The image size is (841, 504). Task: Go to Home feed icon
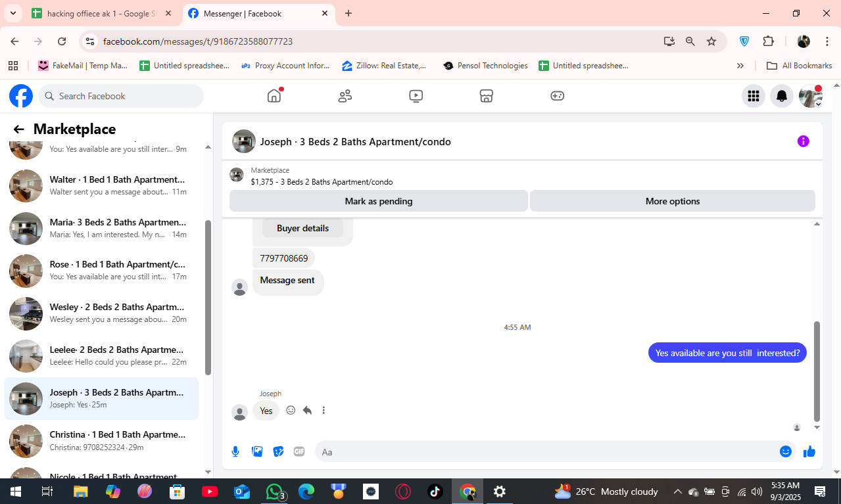coord(274,96)
